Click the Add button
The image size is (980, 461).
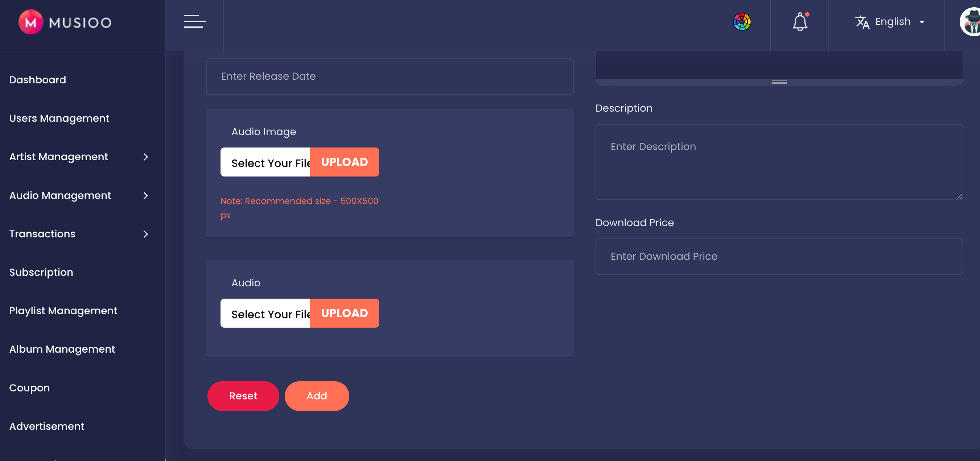[x=317, y=396]
